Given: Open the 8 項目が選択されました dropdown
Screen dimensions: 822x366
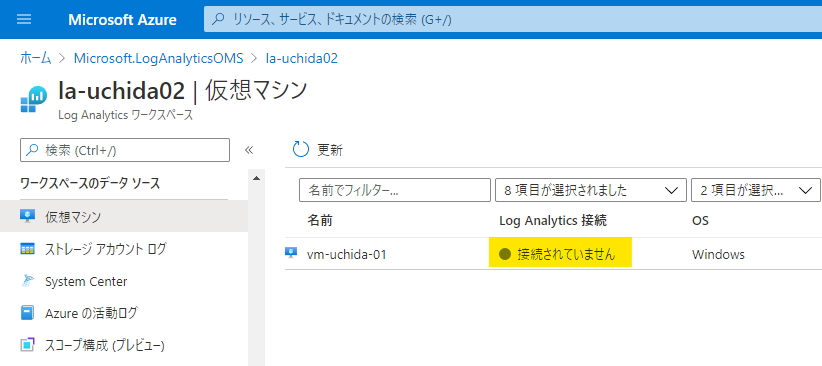Looking at the screenshot, I should coord(591,190).
